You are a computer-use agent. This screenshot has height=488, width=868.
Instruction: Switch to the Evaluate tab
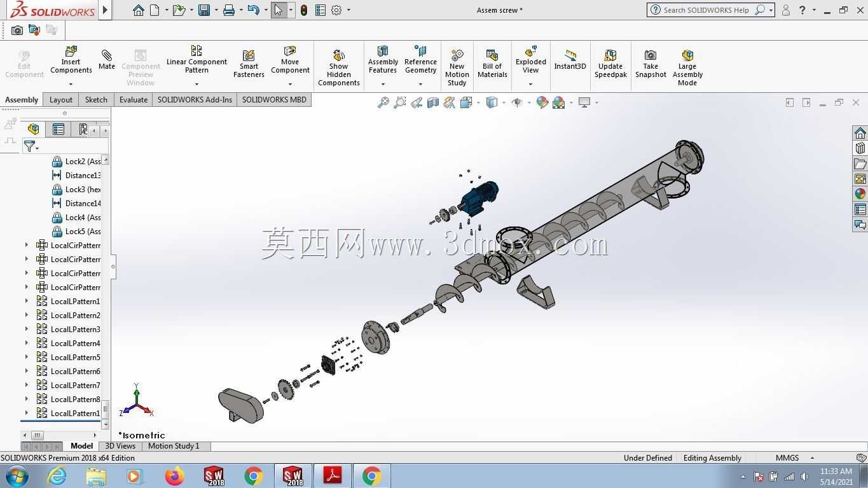click(x=134, y=100)
